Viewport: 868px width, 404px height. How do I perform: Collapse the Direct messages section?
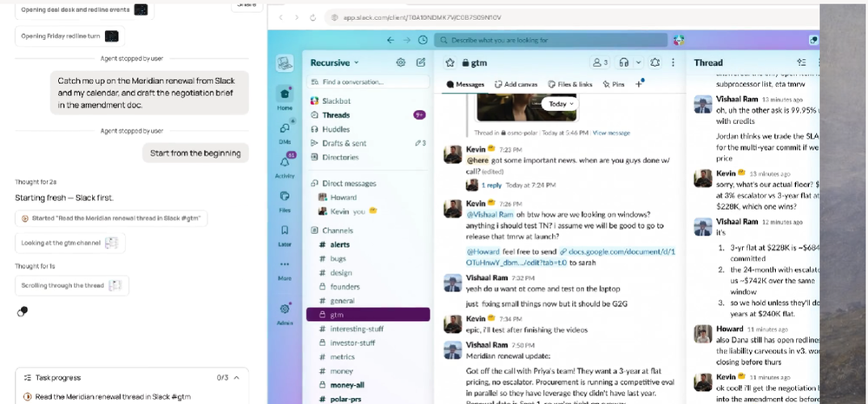344,184
